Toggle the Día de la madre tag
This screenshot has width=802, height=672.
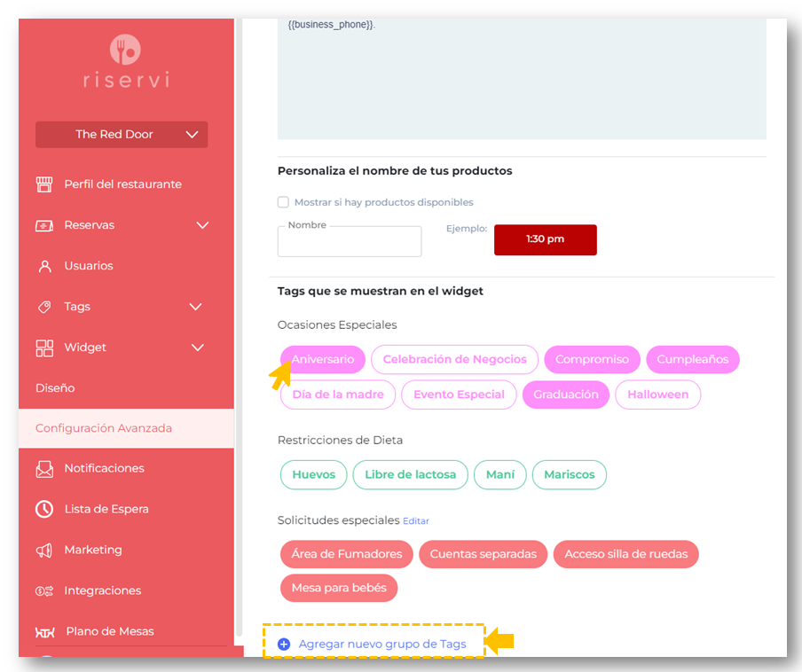[338, 395]
